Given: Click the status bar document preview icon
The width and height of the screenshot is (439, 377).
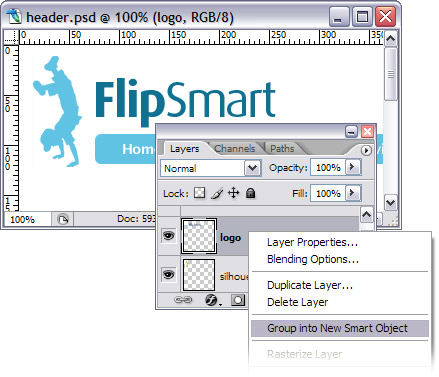Looking at the screenshot, I should [x=62, y=219].
